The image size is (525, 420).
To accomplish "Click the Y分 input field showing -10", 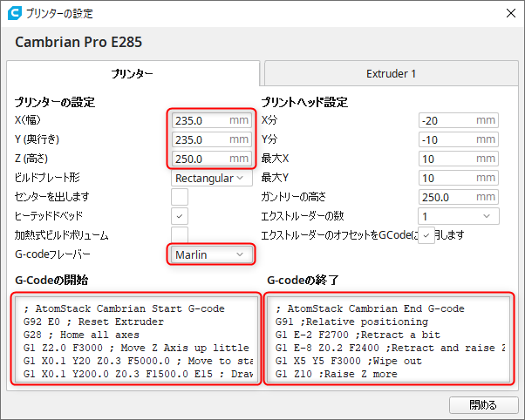I will [459, 139].
